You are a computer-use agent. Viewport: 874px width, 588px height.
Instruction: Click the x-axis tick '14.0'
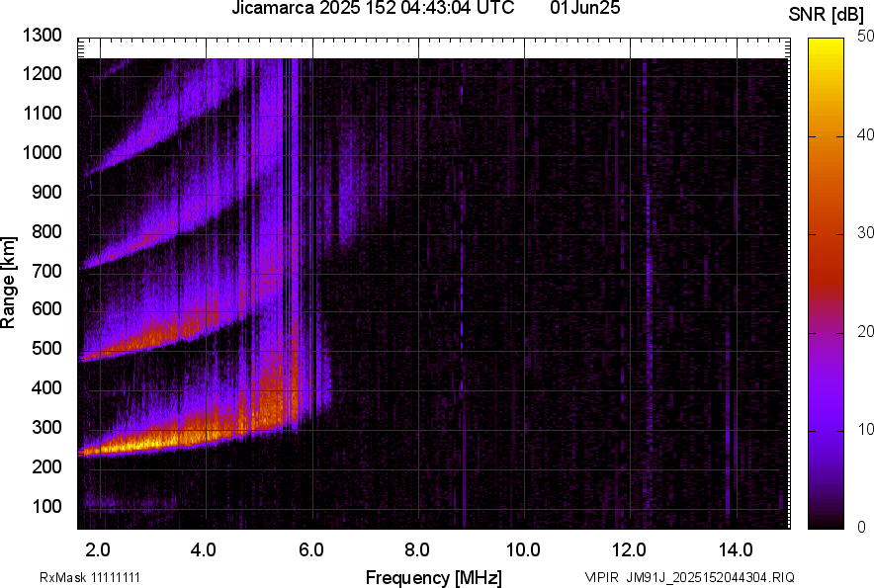pos(736,550)
